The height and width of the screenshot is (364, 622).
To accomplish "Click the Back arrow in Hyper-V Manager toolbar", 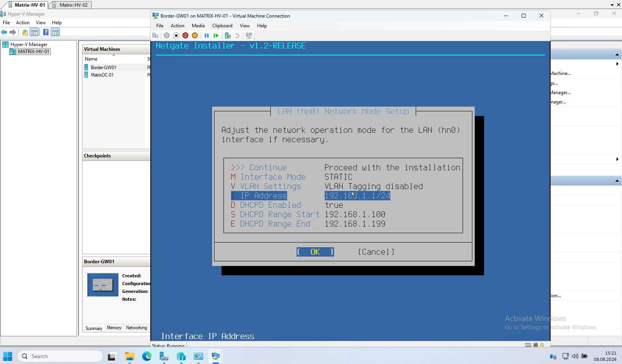I will click(x=4, y=32).
